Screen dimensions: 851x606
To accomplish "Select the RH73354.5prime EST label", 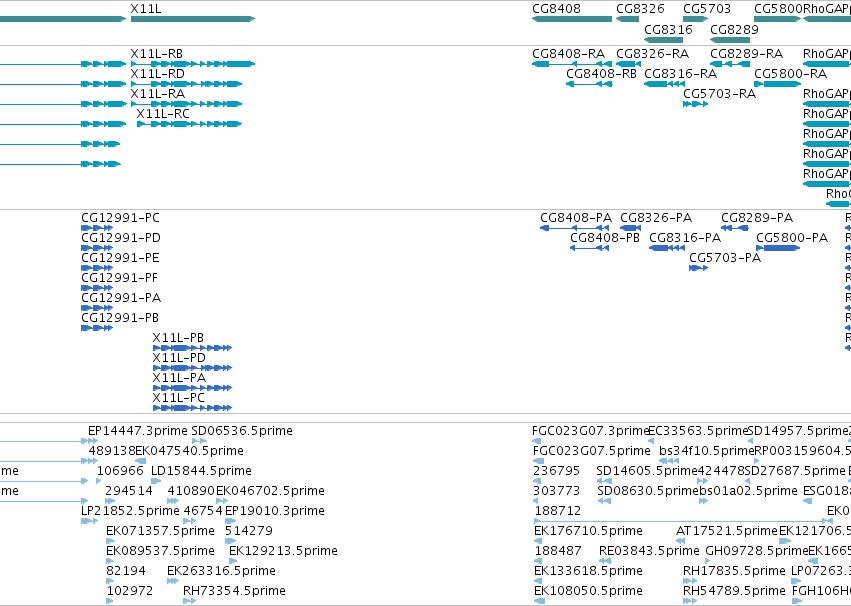I will (234, 591).
